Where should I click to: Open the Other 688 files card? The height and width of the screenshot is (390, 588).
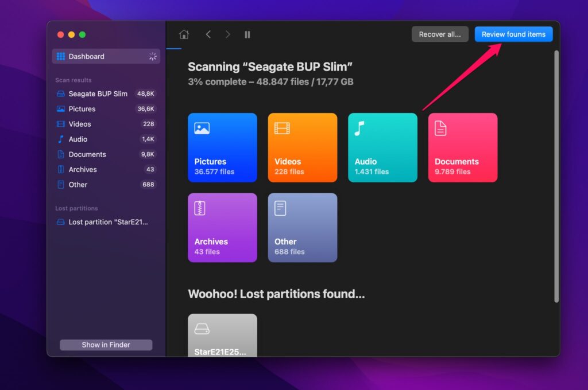(x=303, y=228)
